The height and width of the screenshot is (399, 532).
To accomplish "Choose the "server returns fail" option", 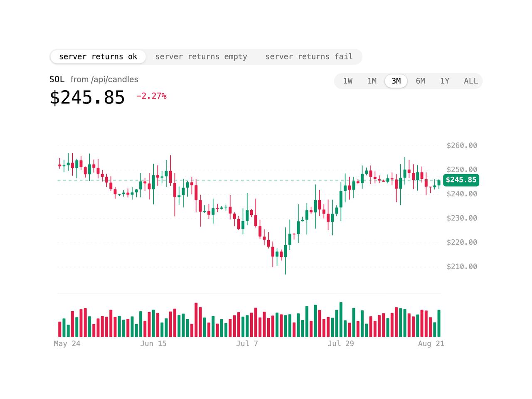I will tap(309, 57).
